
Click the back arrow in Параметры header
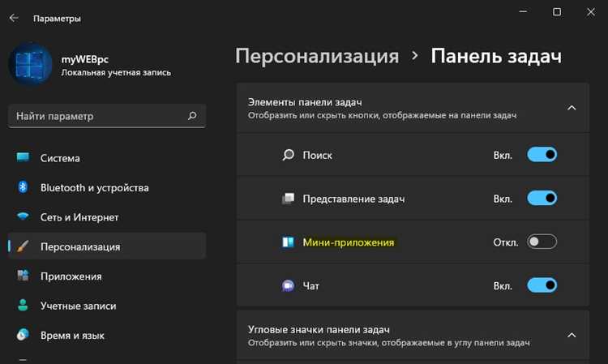pos(14,18)
